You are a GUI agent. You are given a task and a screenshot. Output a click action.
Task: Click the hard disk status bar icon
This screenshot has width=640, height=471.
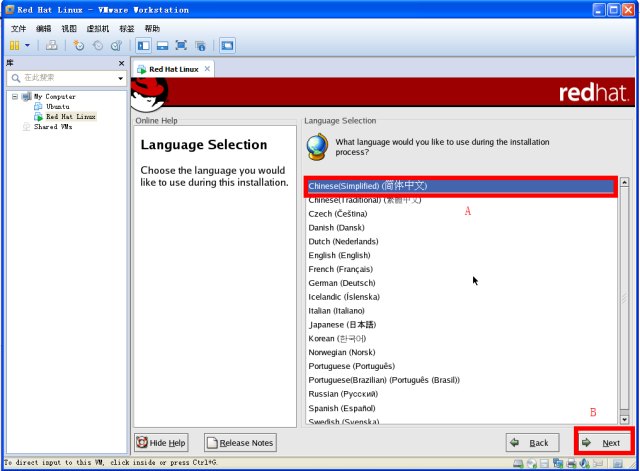click(518, 464)
